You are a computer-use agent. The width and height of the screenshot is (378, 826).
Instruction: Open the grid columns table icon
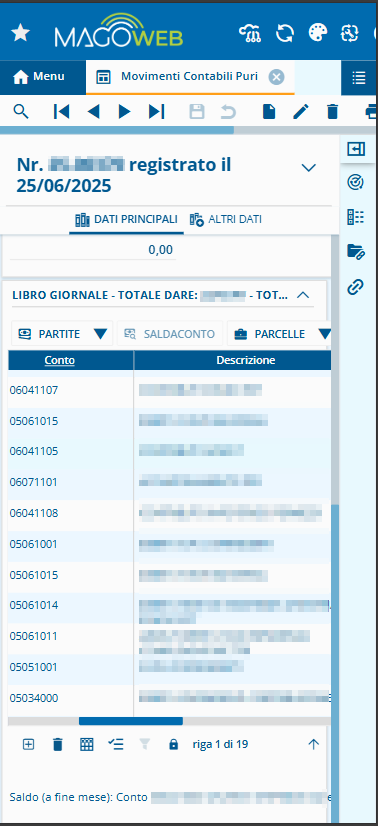86,744
